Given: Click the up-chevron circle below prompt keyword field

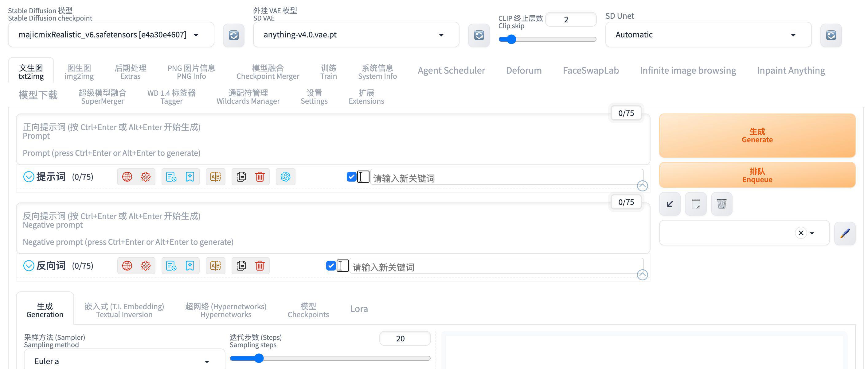Looking at the screenshot, I should (642, 186).
